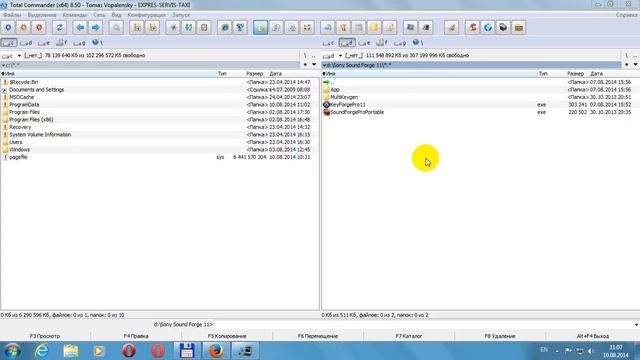Open the Выделение menu
This screenshot has width=640, height=360.
(42, 15)
